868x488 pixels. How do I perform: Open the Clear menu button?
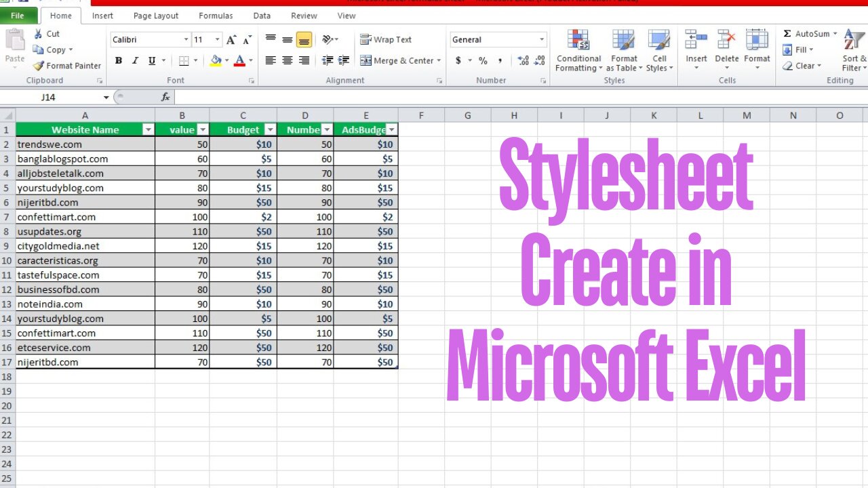click(x=802, y=66)
